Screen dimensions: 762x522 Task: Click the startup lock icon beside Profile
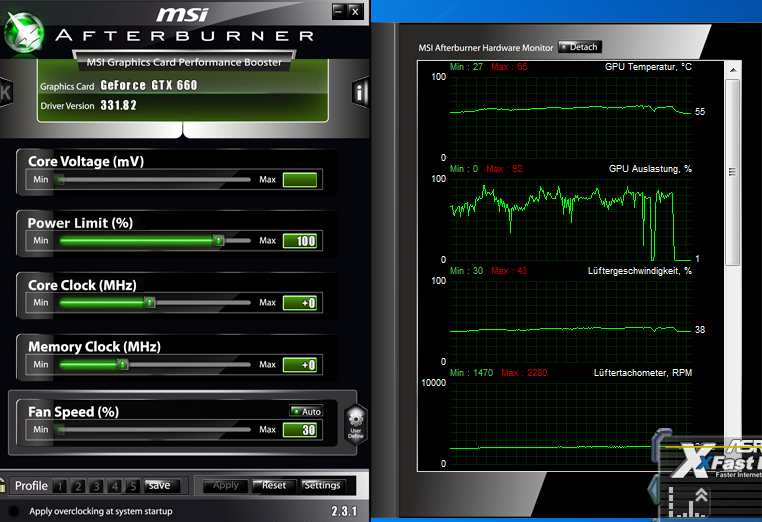[2, 485]
